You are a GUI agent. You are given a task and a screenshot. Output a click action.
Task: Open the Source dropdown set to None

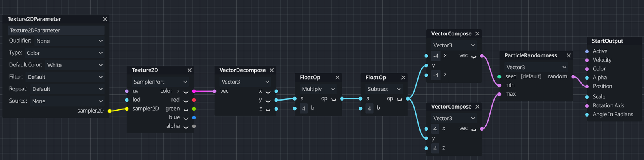[x=67, y=101]
